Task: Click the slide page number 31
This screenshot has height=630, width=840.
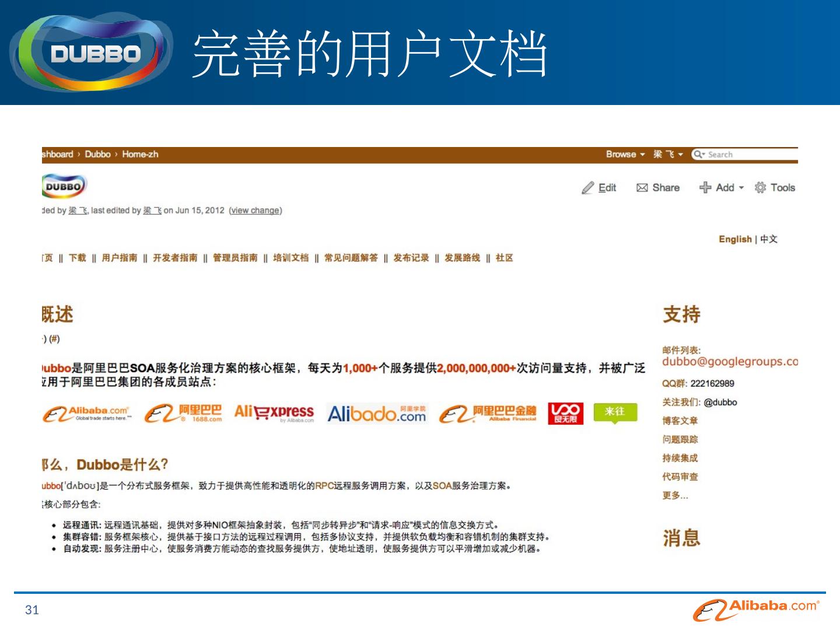Action: (x=32, y=610)
